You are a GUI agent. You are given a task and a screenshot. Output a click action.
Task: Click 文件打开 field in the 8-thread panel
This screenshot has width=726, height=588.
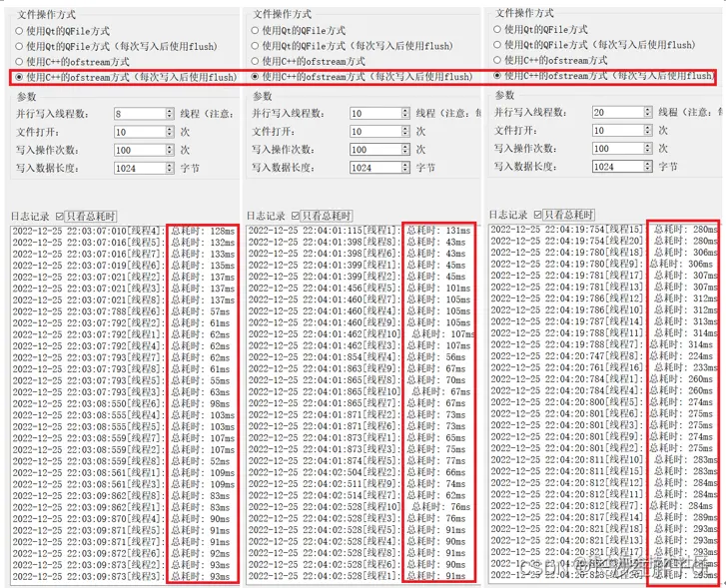[x=144, y=132]
